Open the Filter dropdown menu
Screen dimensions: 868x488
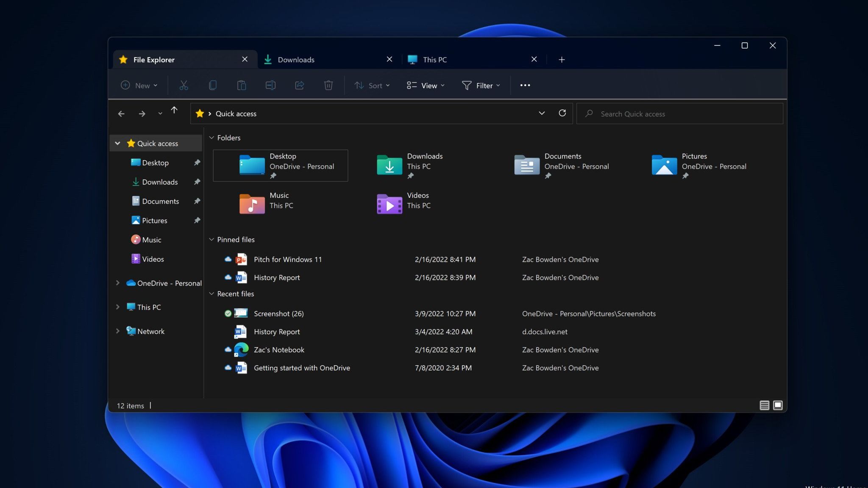481,85
